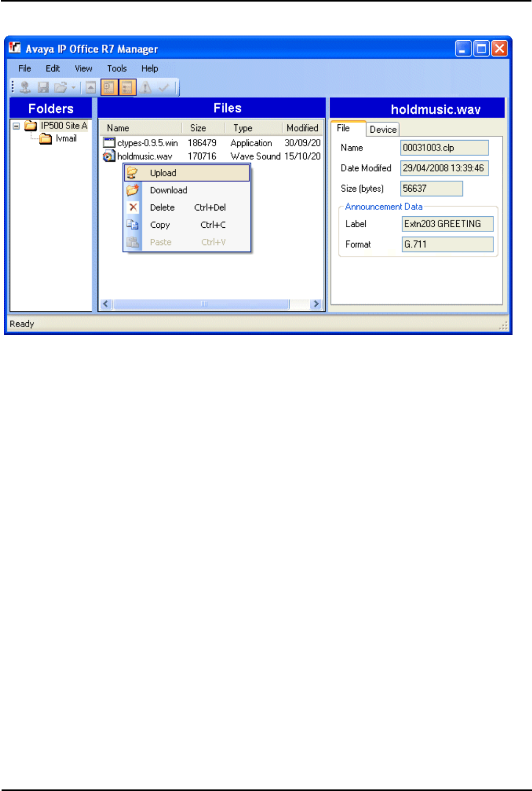
Task: Sort files by the Name column header
Action: coord(141,128)
